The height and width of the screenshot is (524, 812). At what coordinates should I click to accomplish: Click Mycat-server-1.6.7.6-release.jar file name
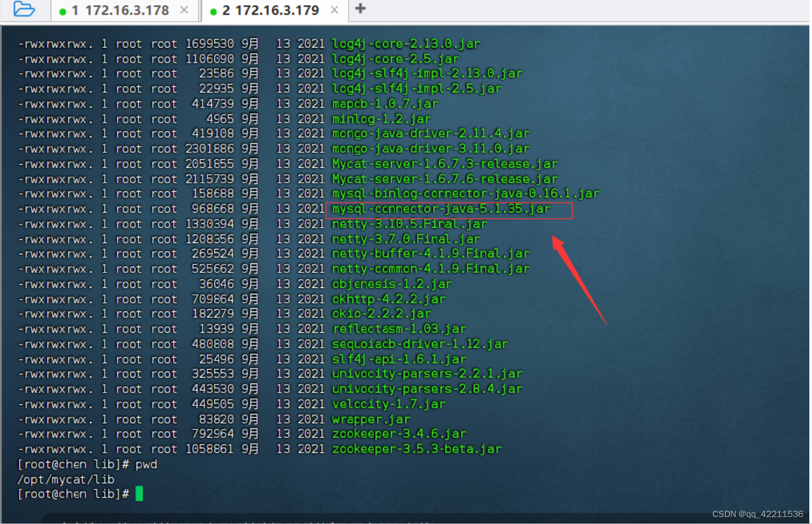coord(445,179)
